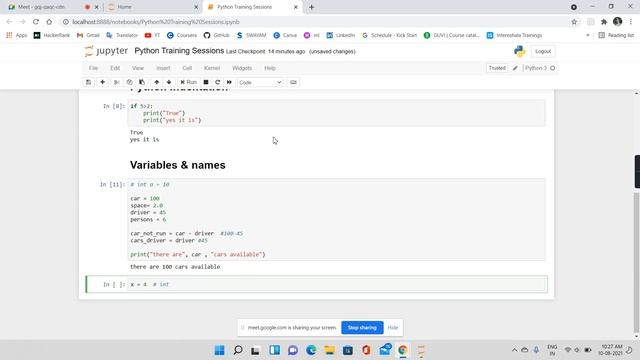Restart kernel and run all icon
This screenshot has height=360, width=640.
[229, 82]
